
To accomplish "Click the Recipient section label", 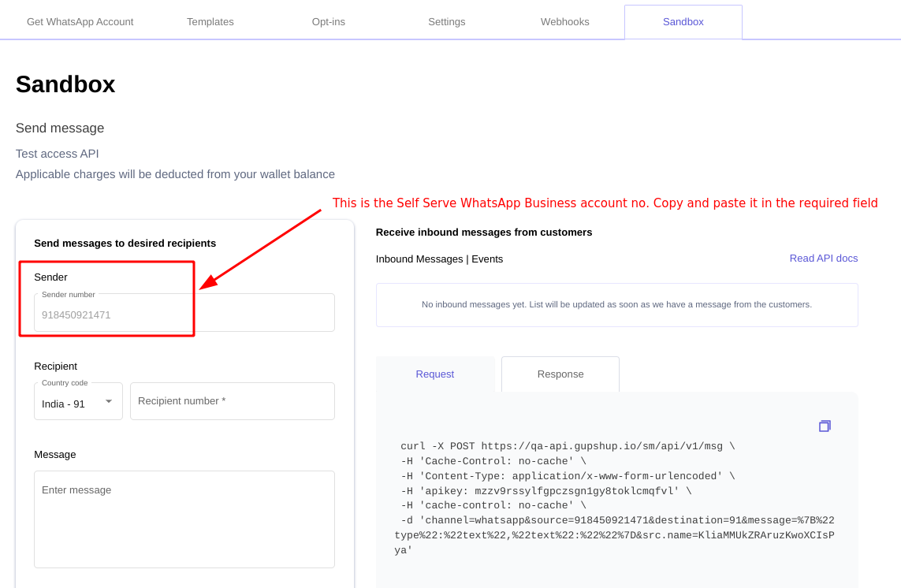I will click(x=56, y=367).
